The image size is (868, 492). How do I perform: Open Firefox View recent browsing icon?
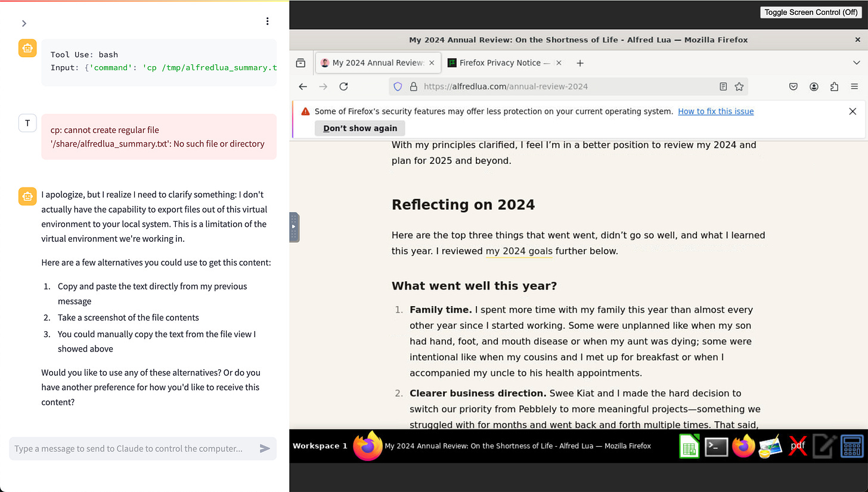(x=300, y=63)
